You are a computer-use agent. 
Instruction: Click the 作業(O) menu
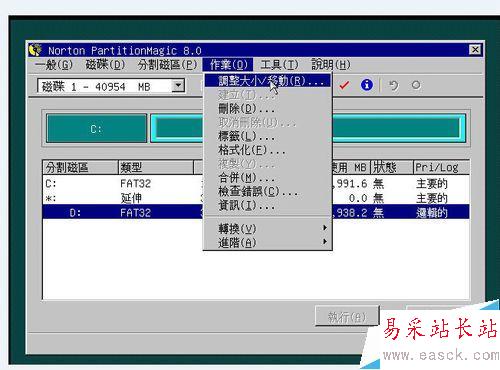228,64
